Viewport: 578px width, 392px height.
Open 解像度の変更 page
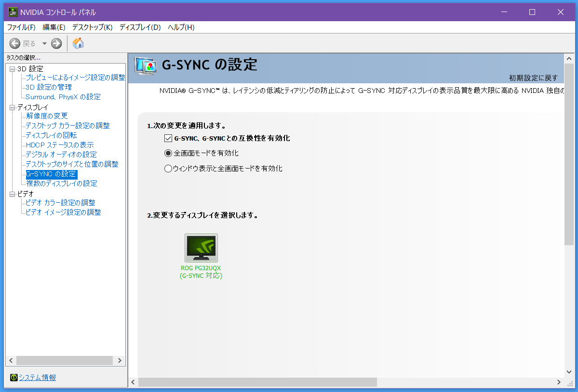pos(47,116)
